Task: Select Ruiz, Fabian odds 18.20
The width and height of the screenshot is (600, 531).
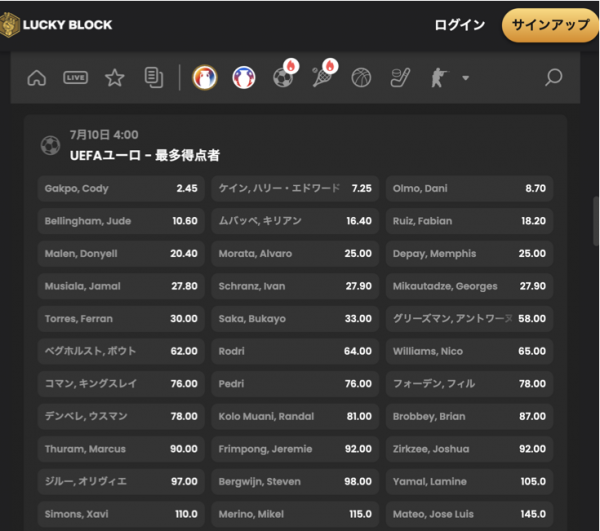Action: tap(470, 221)
